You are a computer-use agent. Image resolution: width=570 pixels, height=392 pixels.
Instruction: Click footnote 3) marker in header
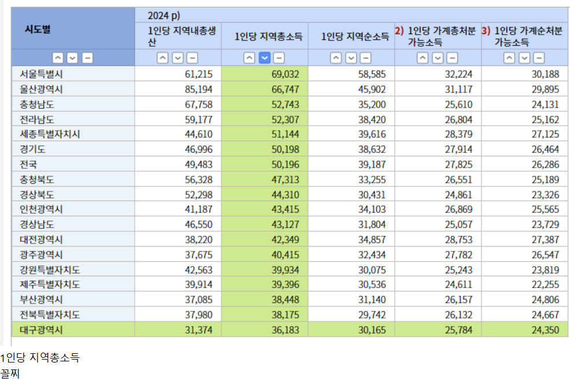click(x=486, y=31)
